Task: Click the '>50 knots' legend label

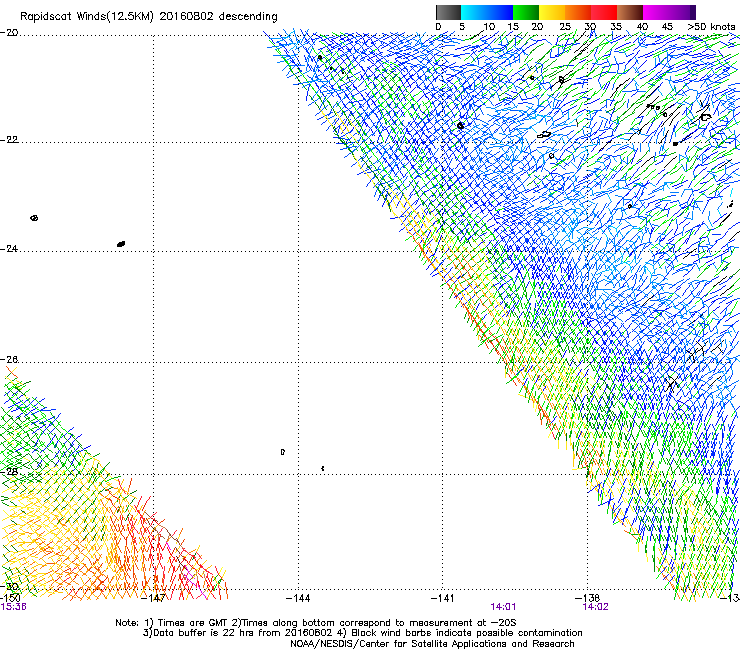Action: (x=711, y=27)
